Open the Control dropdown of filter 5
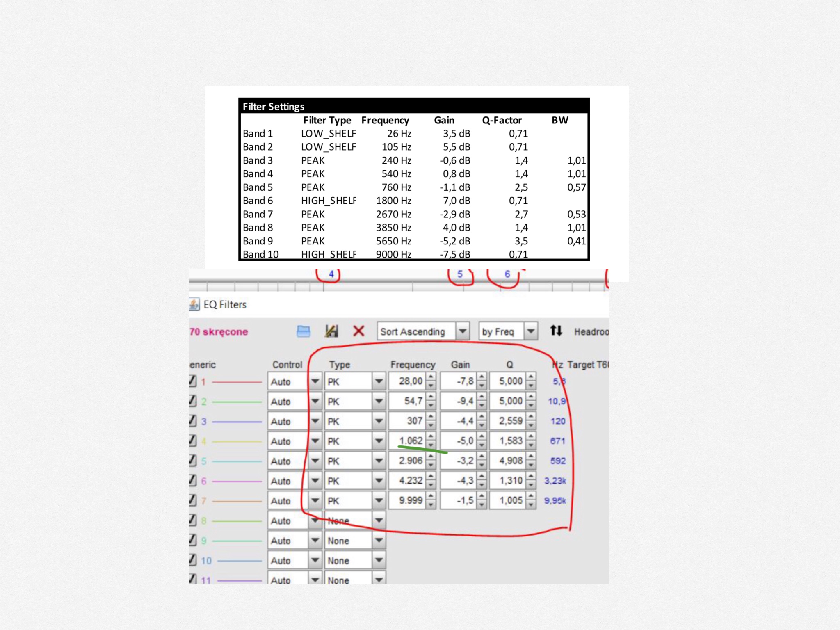Image resolution: width=840 pixels, height=630 pixels. pyautogui.click(x=294, y=461)
